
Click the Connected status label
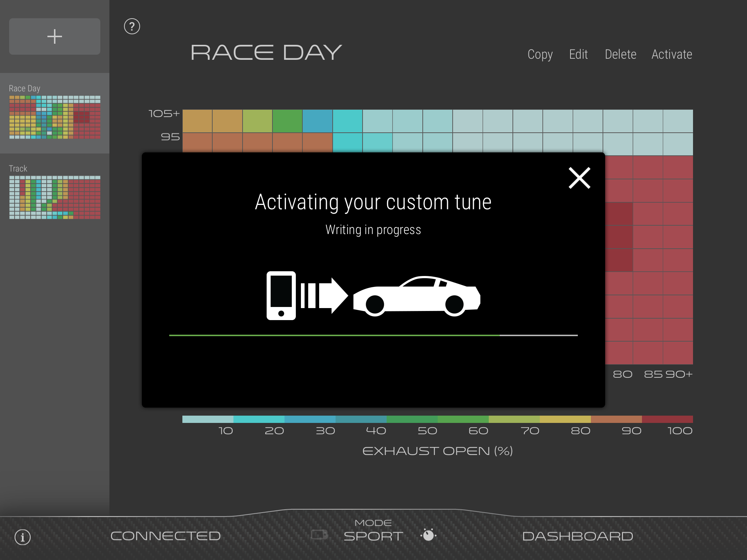click(166, 536)
